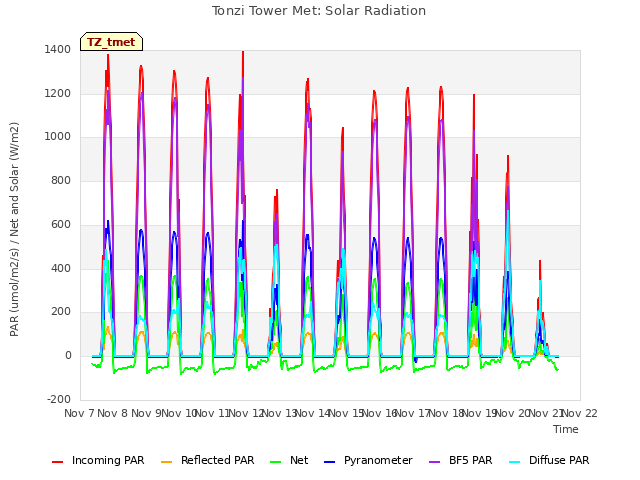Click the Nov 13 x-axis tick label
Image resolution: width=640 pixels, height=480 pixels.
point(279,413)
